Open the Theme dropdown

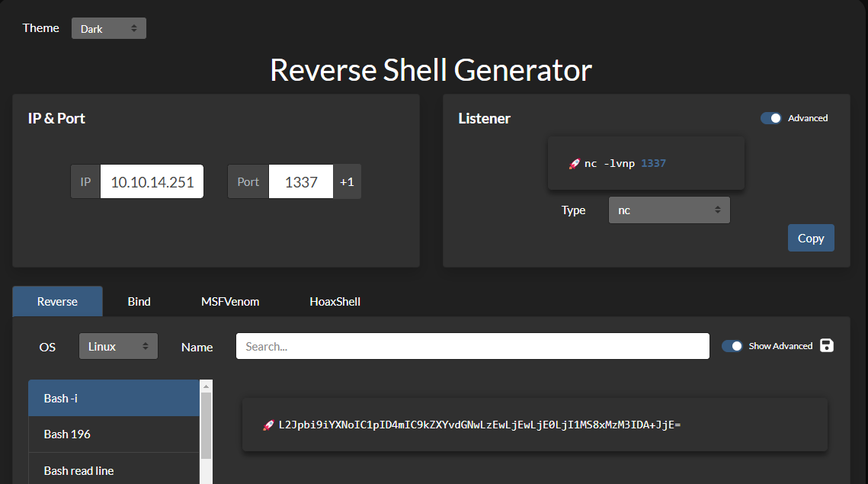coord(109,29)
